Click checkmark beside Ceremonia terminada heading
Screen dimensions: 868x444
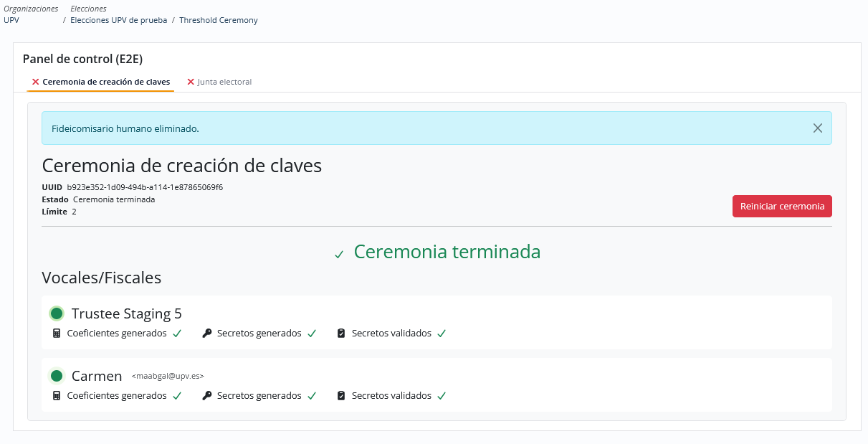click(339, 255)
